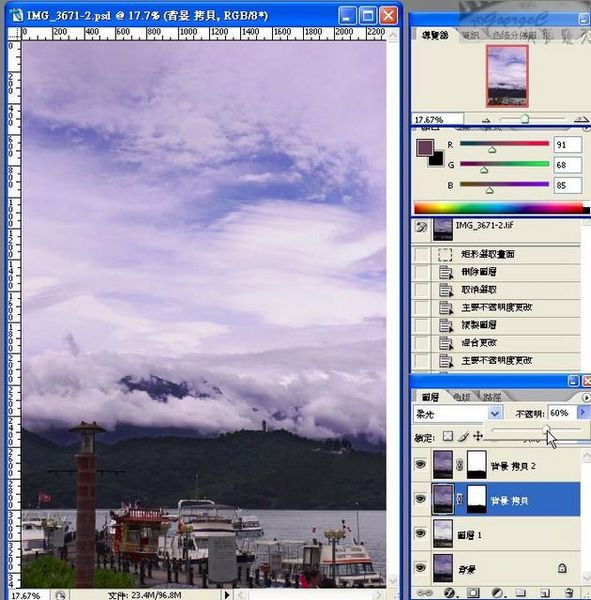This screenshot has width=591, height=600.
Task: Switch to the 資訊 Info tab
Action: pos(470,36)
